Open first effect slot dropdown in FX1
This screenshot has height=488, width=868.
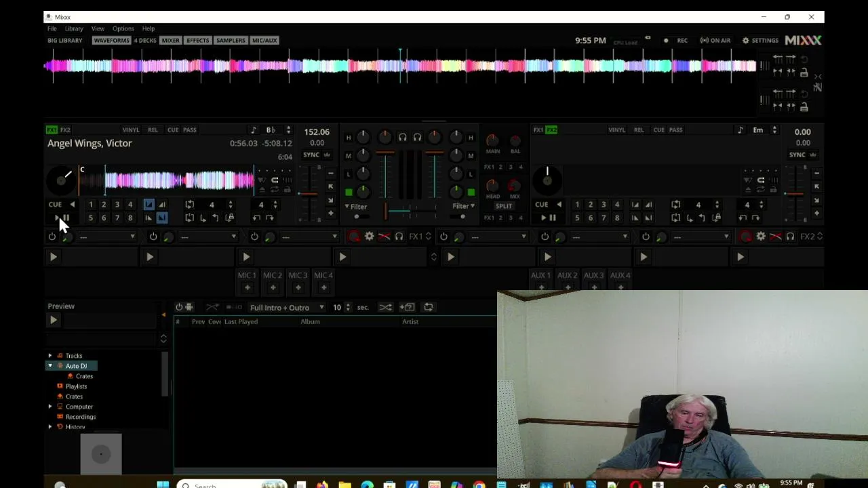click(x=108, y=237)
